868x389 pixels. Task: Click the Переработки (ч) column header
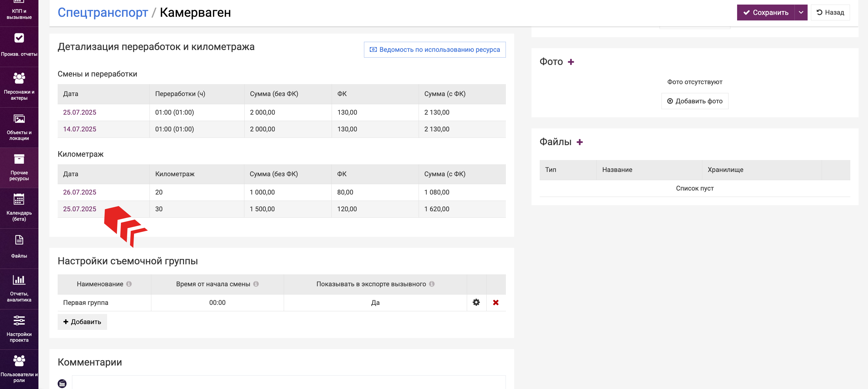[197, 94]
